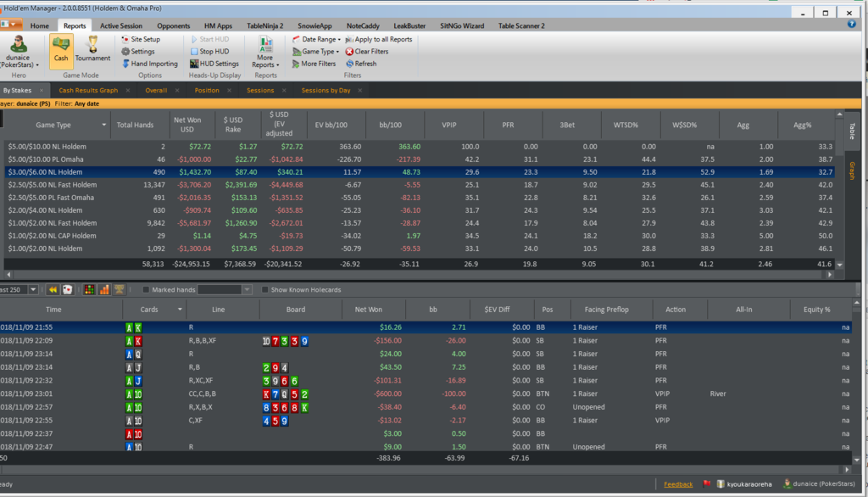Screen dimensions: 868x497
Task: Open the LeakBuster tab
Action: click(409, 25)
